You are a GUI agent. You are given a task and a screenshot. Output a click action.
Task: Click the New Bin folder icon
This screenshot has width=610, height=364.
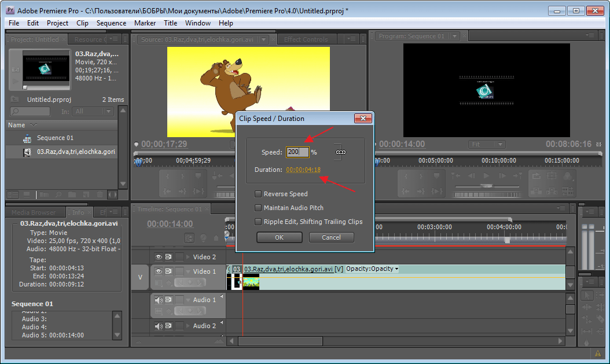coord(72,194)
